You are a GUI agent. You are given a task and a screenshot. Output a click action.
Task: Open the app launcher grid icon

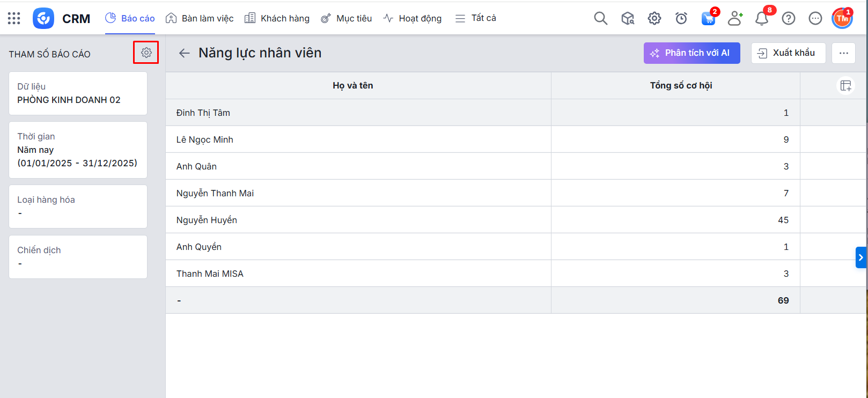click(14, 18)
